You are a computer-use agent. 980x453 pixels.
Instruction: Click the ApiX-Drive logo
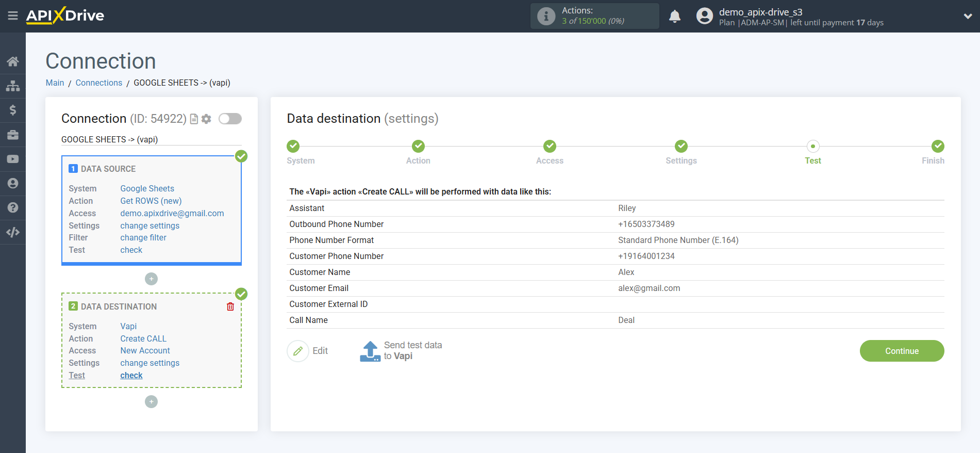click(65, 15)
